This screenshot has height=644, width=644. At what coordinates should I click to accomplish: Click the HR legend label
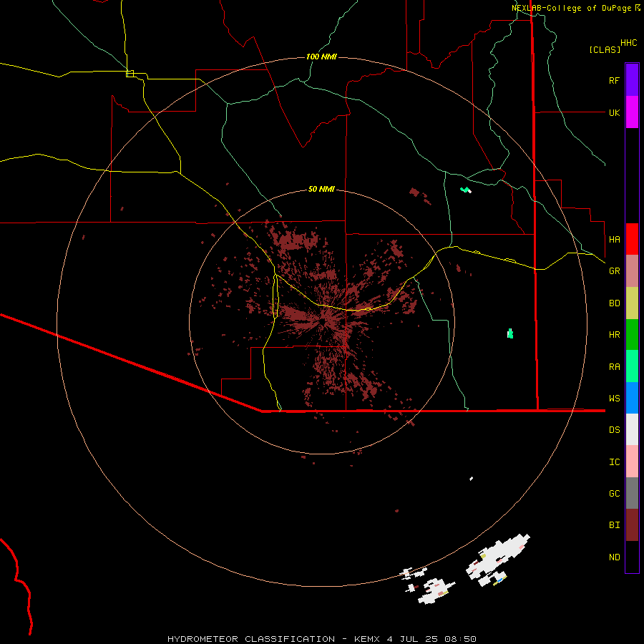(614, 335)
